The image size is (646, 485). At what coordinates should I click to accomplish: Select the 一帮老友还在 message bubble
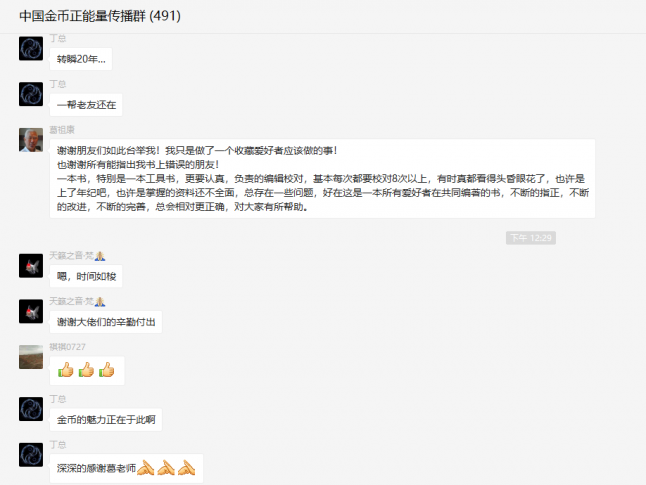(86, 105)
